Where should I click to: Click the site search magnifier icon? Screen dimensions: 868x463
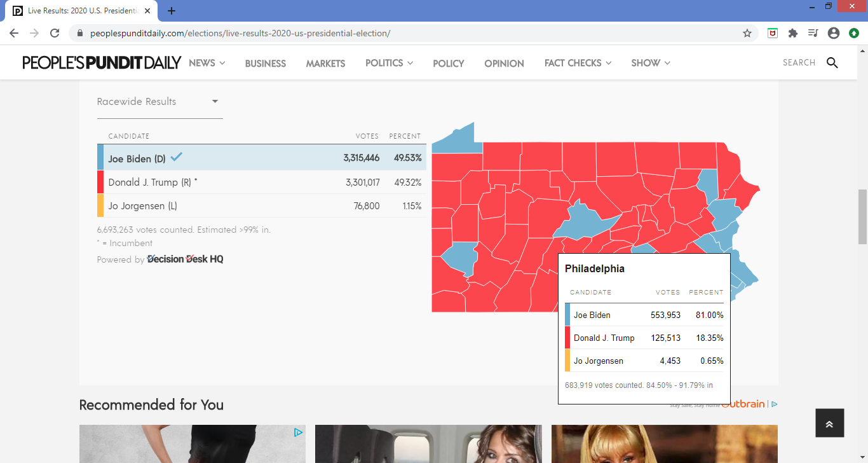coord(832,62)
